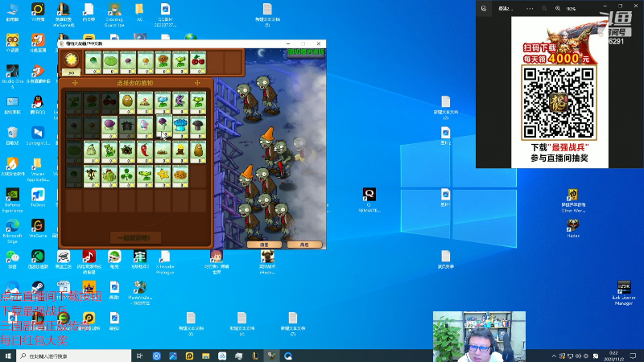
Task: Open the almanac button in the game window
Action: [x=264, y=245]
